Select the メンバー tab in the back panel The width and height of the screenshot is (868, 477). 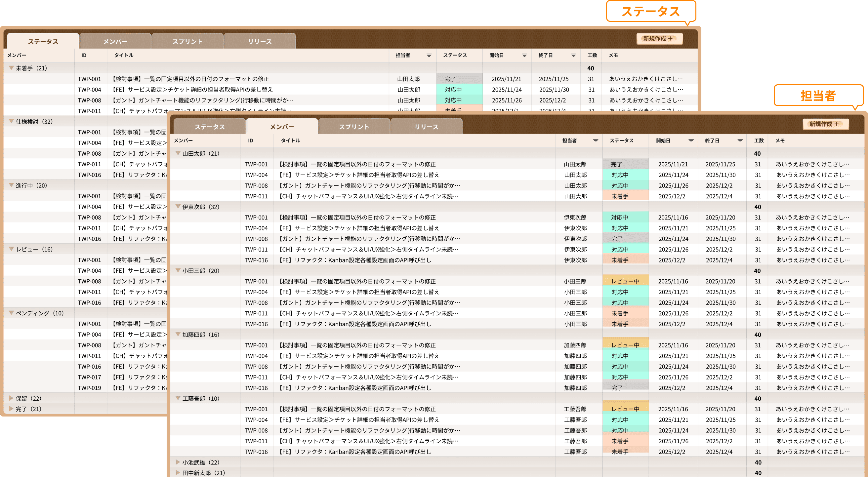point(115,41)
